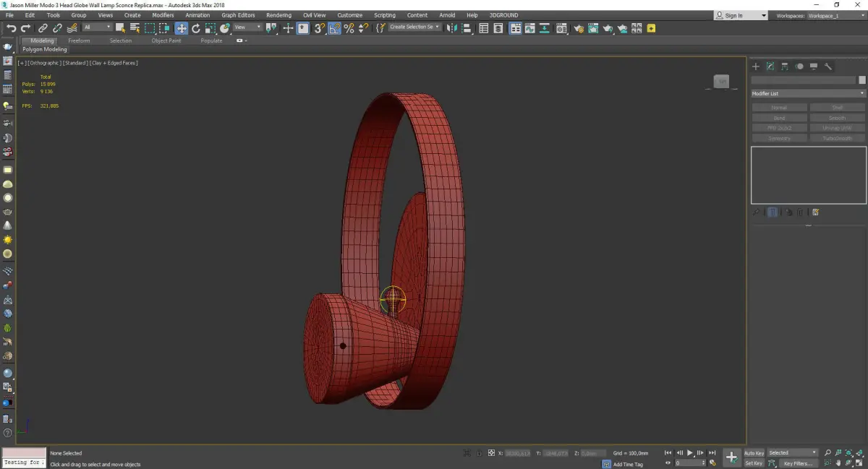Open the viewport [+] general menu
Viewport: 868px width, 469px height.
click(22, 63)
